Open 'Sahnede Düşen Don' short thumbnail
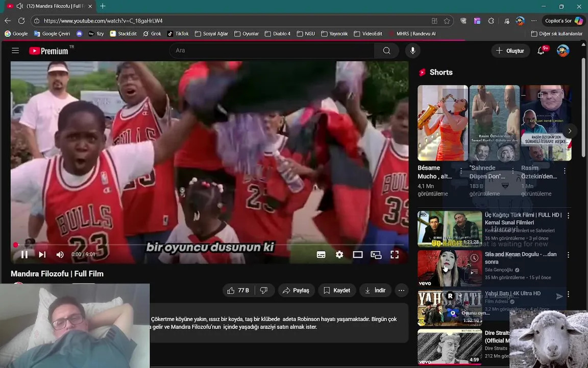Screen dimensions: 588x368 tap(495, 123)
